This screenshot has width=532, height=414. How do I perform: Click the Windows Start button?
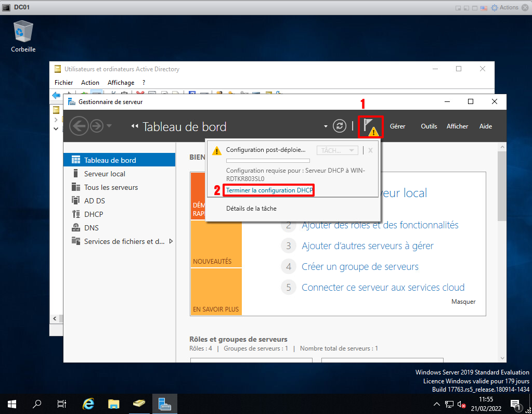12,404
